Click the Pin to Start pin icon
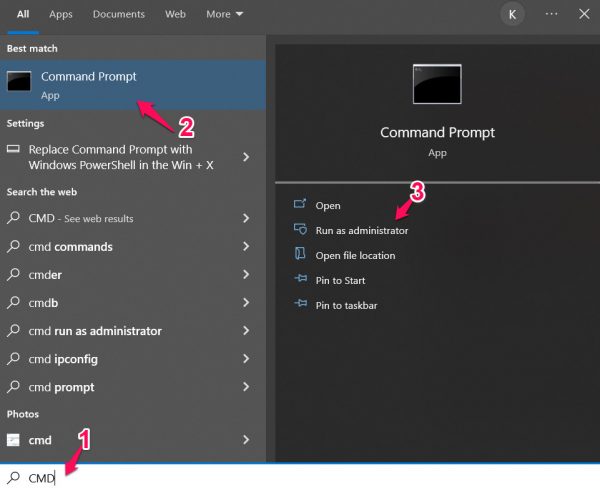The image size is (600, 488). [299, 280]
